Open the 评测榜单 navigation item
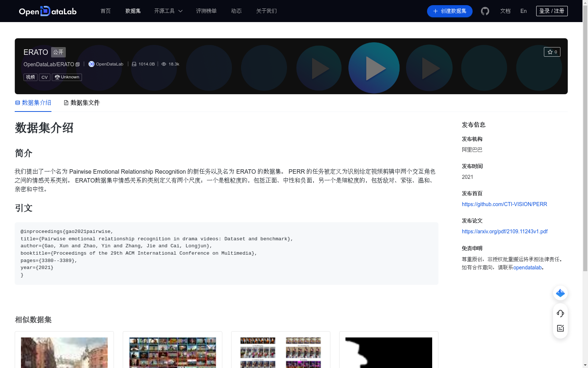The height and width of the screenshot is (368, 588). pos(206,11)
